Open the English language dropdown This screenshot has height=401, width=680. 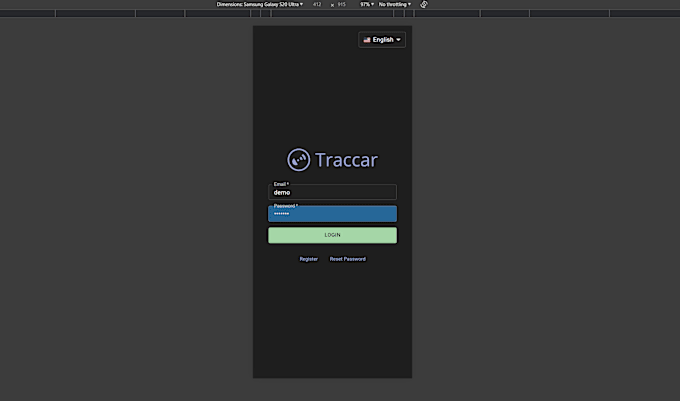(382, 39)
